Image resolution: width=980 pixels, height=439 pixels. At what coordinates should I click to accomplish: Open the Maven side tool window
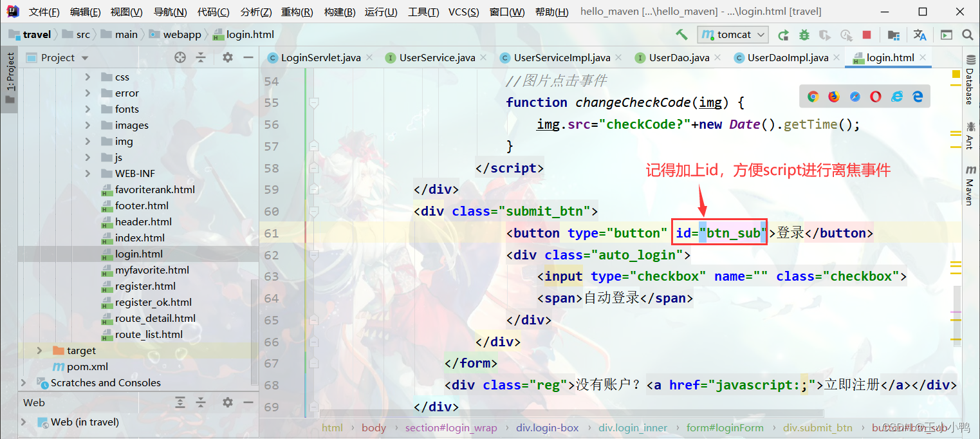[970, 185]
